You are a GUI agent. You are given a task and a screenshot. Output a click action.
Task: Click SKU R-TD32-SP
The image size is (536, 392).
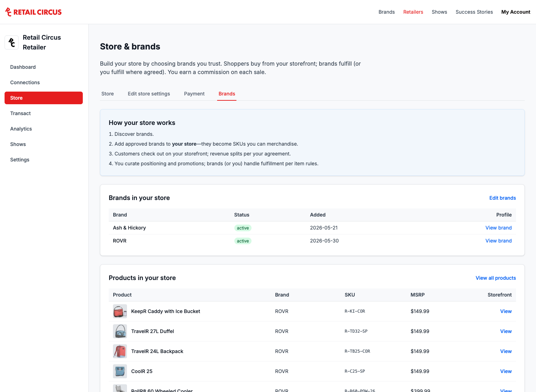356,331
